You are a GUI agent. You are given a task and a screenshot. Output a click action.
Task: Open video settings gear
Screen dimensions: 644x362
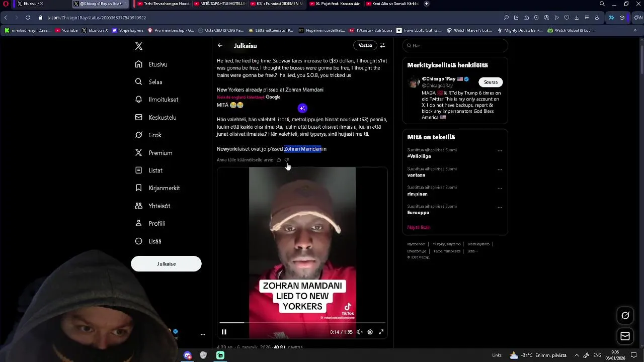(x=370, y=332)
